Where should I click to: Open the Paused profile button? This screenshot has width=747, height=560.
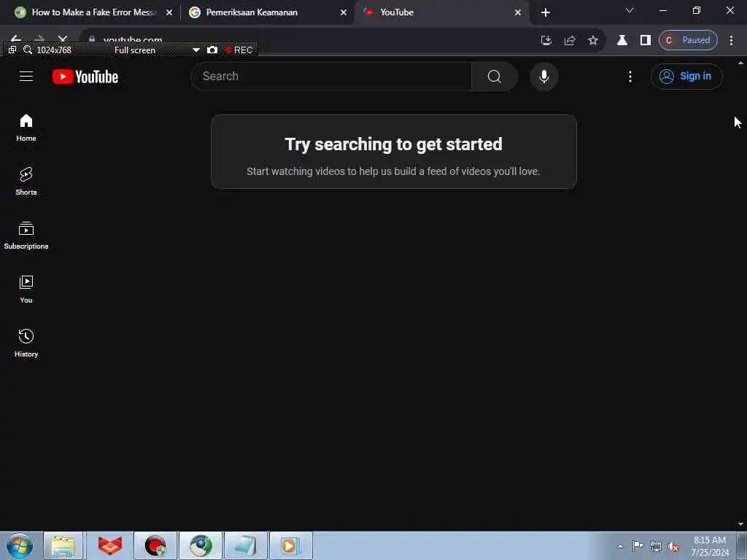click(x=688, y=41)
